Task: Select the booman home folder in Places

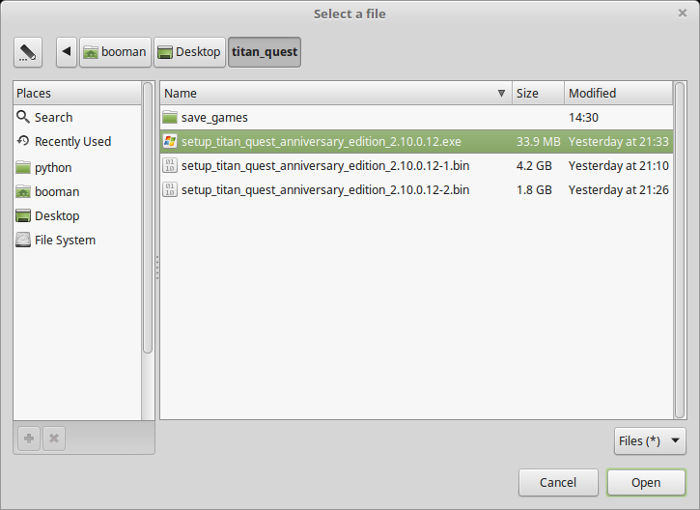Action: (x=77, y=192)
